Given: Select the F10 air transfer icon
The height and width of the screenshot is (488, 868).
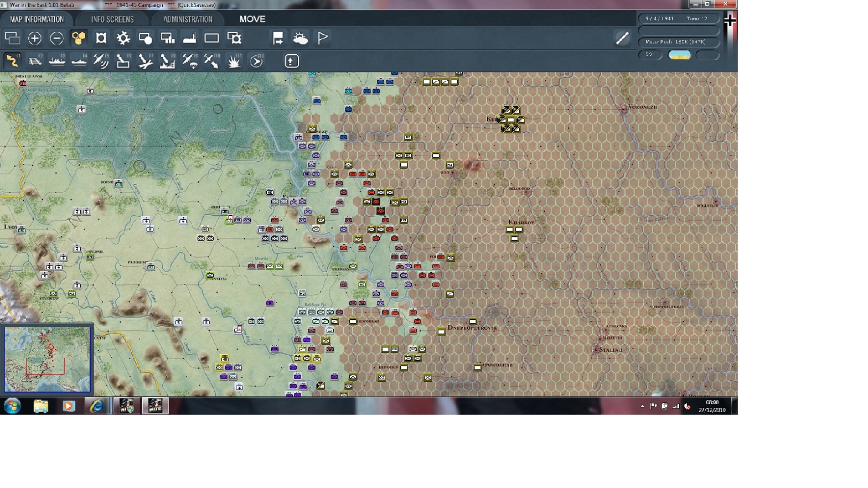Looking at the screenshot, I should point(212,61).
